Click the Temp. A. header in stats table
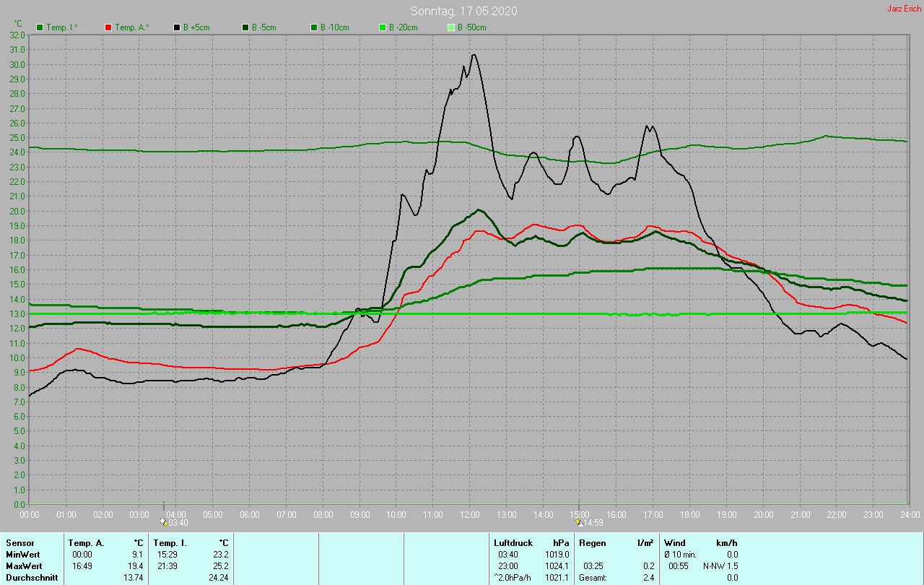This screenshot has width=924, height=585. (x=86, y=542)
